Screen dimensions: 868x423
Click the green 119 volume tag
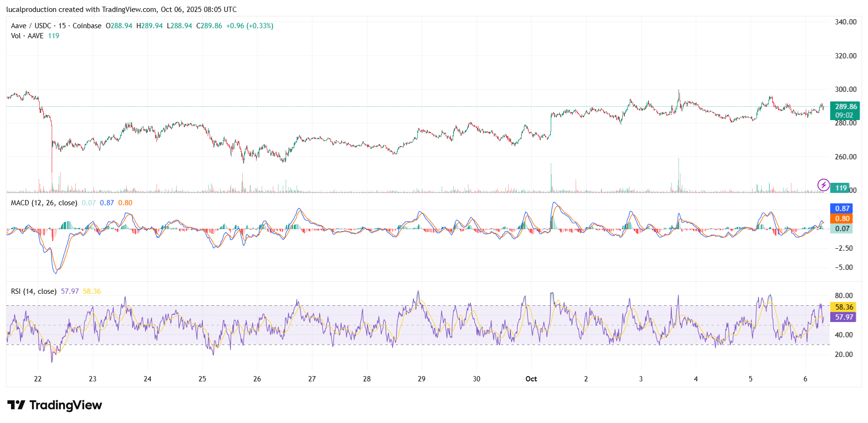point(841,188)
